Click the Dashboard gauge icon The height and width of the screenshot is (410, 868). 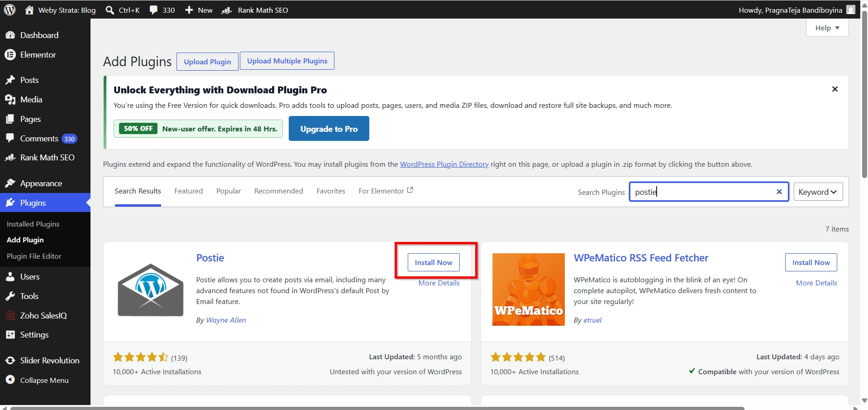(10, 35)
